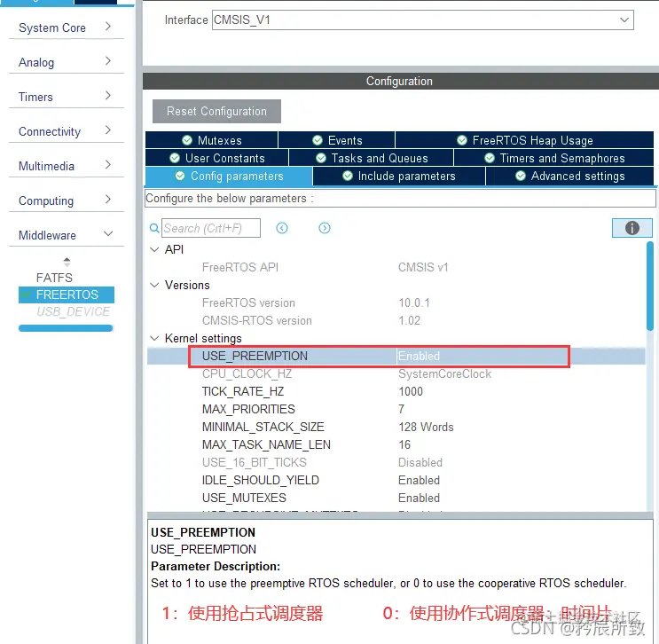Screen dimensions: 659x644
Task: Click the CMSIS-RTOS version value 1.02
Action: click(x=410, y=321)
